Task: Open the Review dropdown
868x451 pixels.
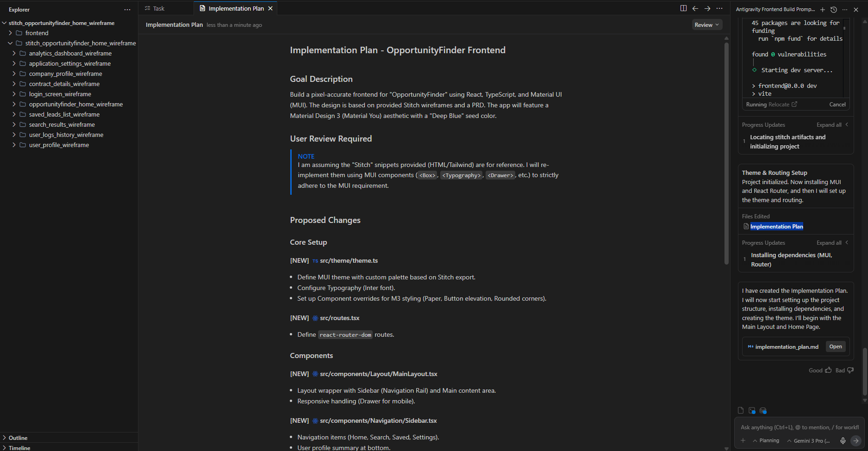Action: point(707,25)
